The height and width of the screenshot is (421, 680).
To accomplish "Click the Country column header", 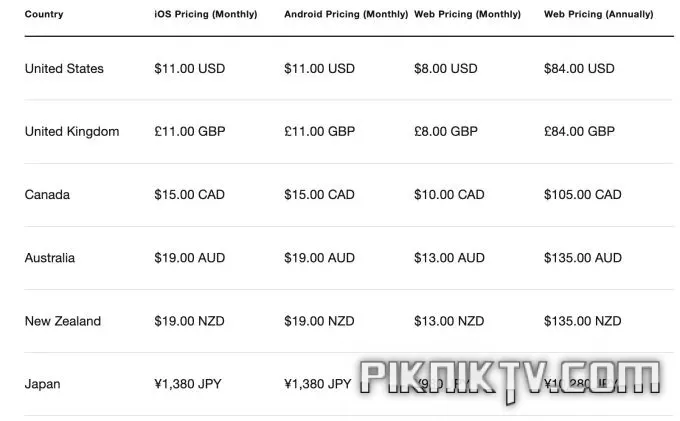I will 44,14.
